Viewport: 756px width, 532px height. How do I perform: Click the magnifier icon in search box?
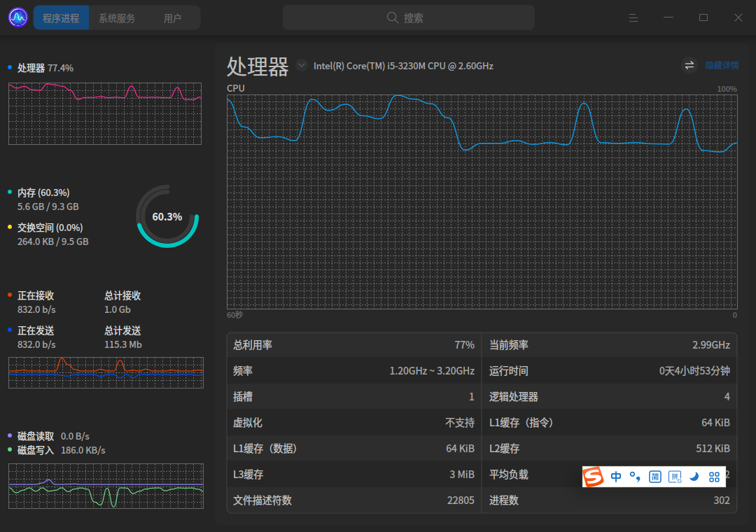tap(393, 17)
